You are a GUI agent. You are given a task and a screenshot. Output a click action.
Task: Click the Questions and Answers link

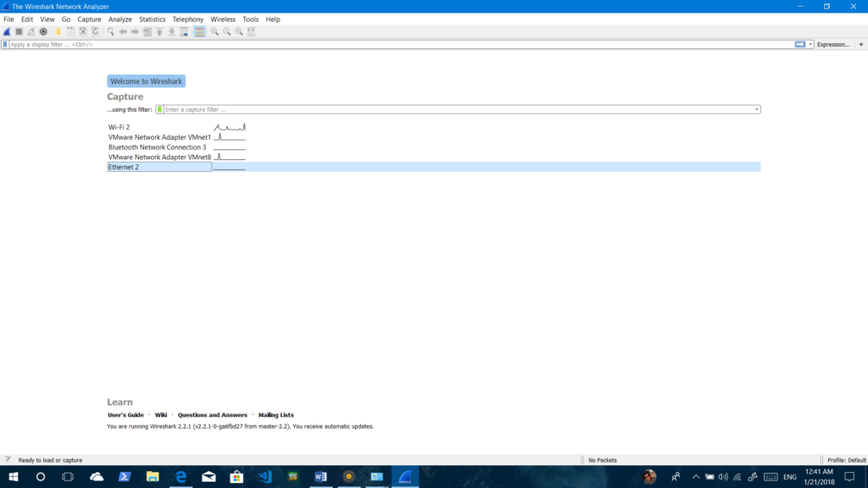(212, 415)
